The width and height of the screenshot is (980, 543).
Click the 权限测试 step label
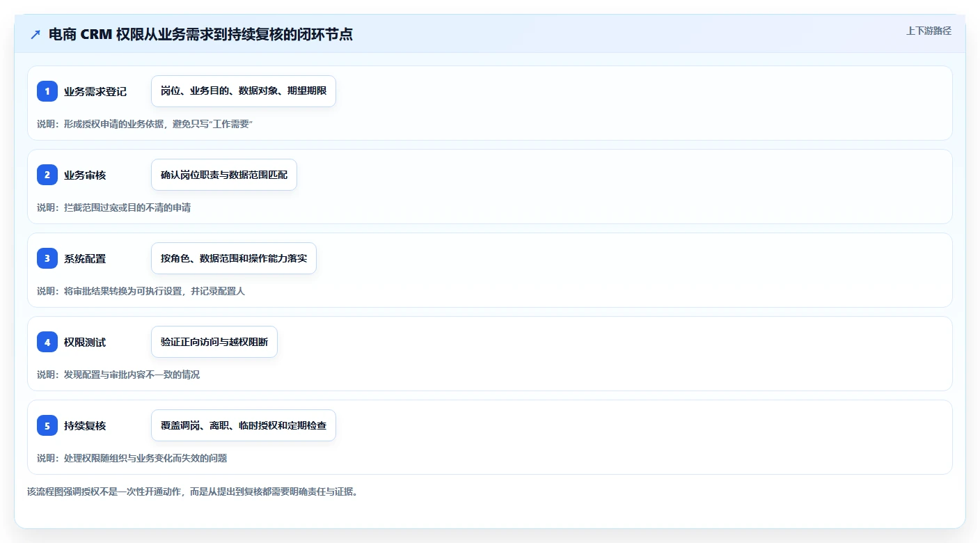pyautogui.click(x=85, y=342)
